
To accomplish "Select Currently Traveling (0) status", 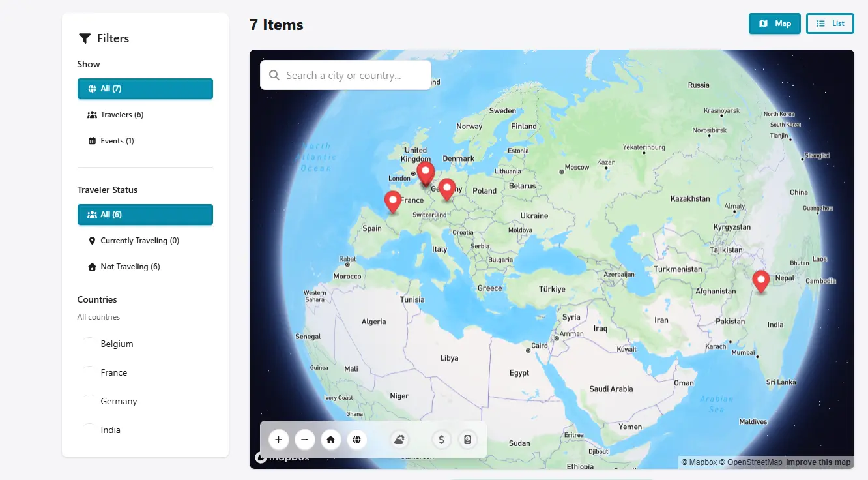I will [x=145, y=241].
